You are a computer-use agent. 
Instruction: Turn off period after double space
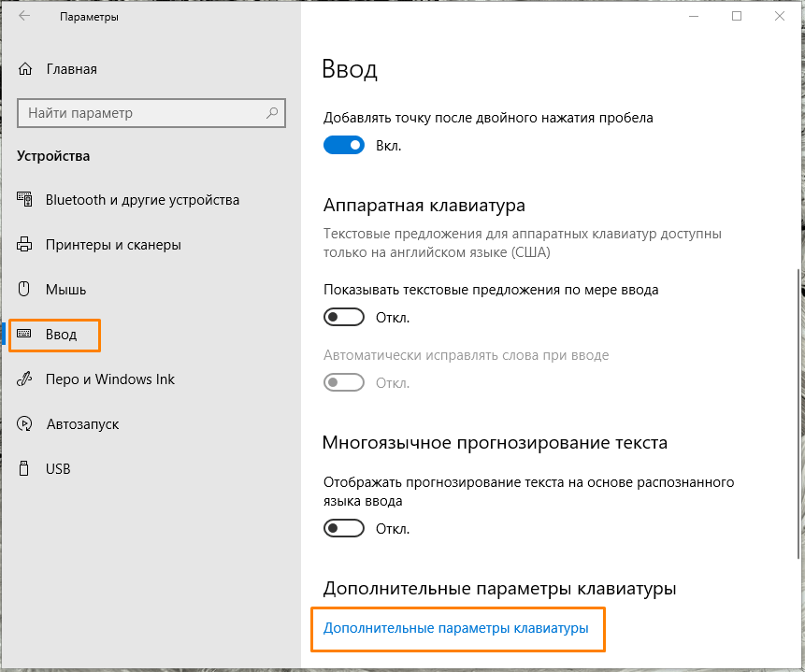(343, 146)
